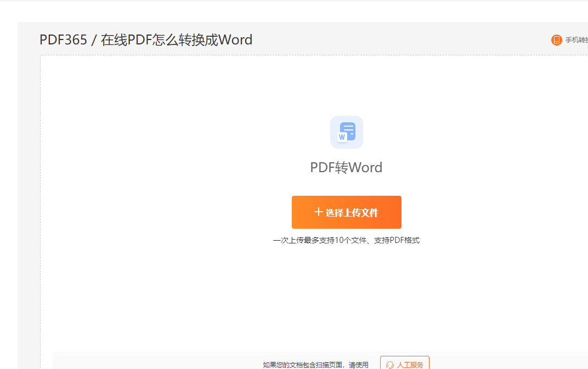Click the PDF转Word document icon
Image resolution: width=588 pixels, height=369 pixels.
[x=347, y=132]
